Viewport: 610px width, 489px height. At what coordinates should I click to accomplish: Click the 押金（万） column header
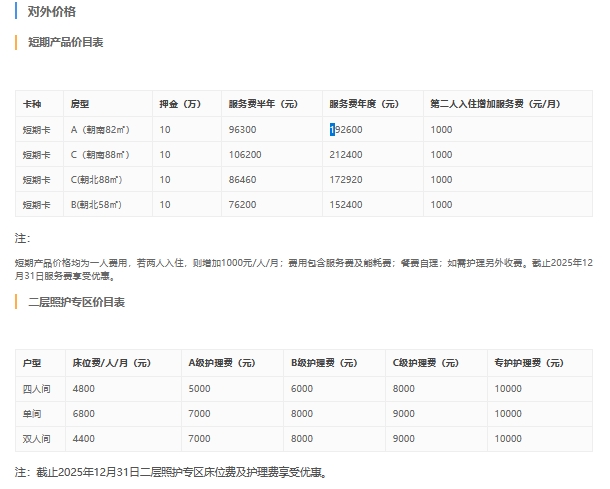point(180,104)
